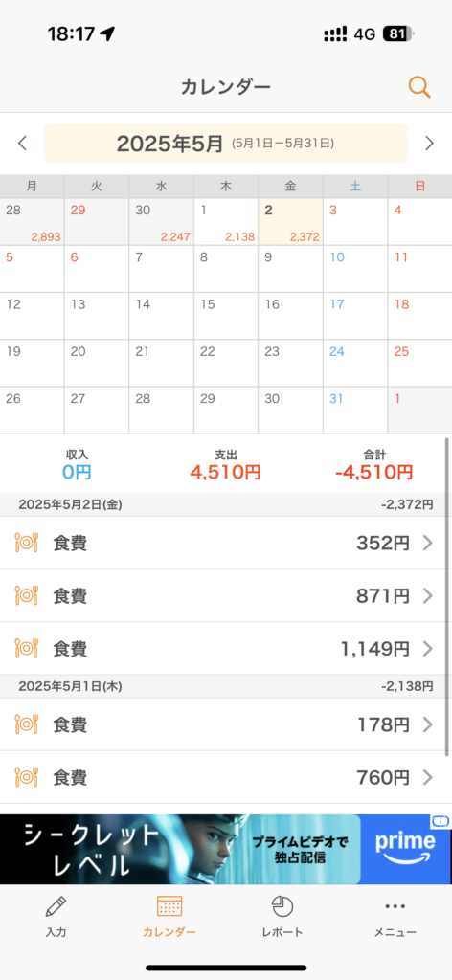
Task: Select the カレンダー tab icon
Action: click(169, 905)
